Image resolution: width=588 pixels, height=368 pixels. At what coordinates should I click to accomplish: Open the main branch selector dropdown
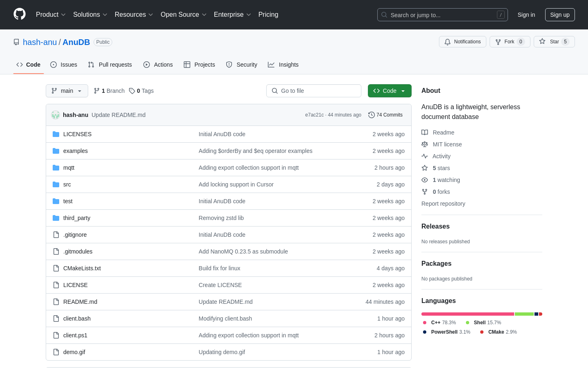(67, 91)
